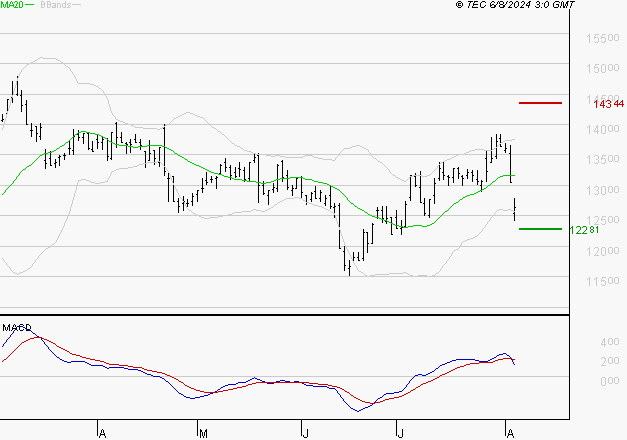Click the 12000 price axis label

click(x=603, y=251)
